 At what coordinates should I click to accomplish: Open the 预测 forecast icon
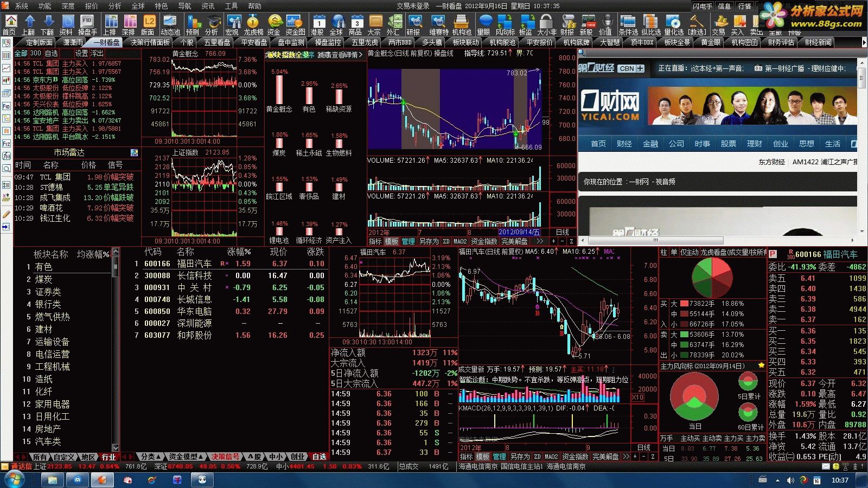coord(193,24)
